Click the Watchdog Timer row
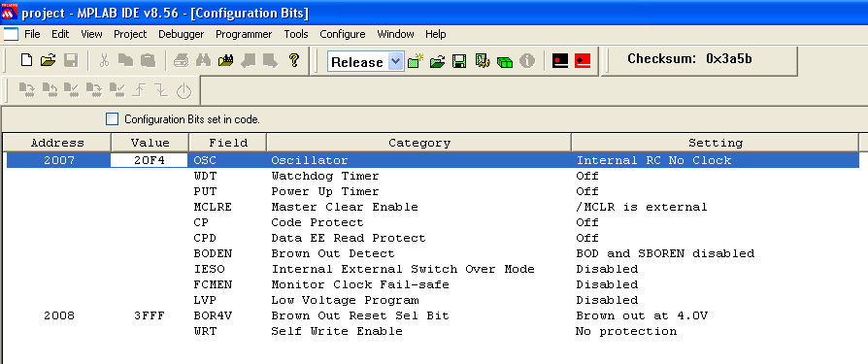868x364 pixels. 433,176
